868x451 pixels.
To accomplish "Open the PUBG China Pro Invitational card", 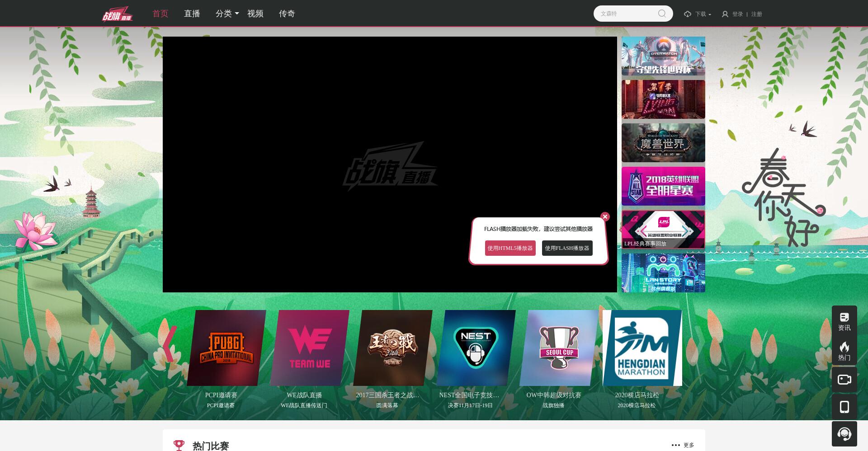I will pos(226,348).
